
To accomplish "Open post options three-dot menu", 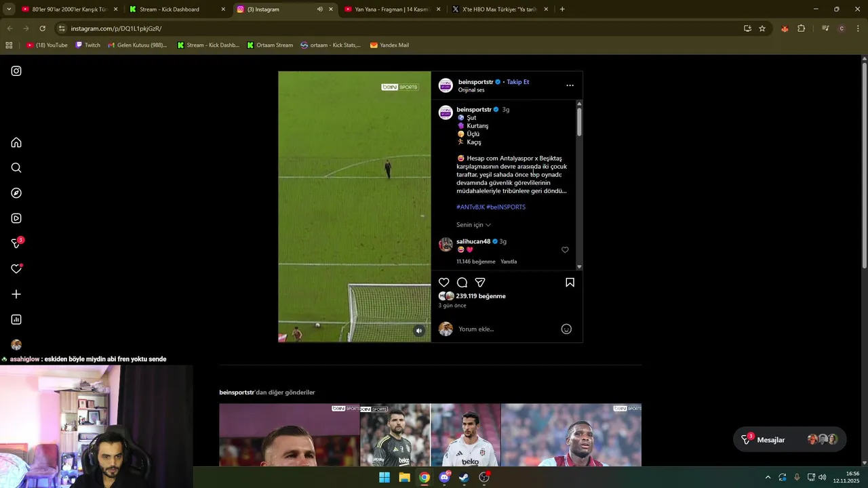I will coord(570,85).
